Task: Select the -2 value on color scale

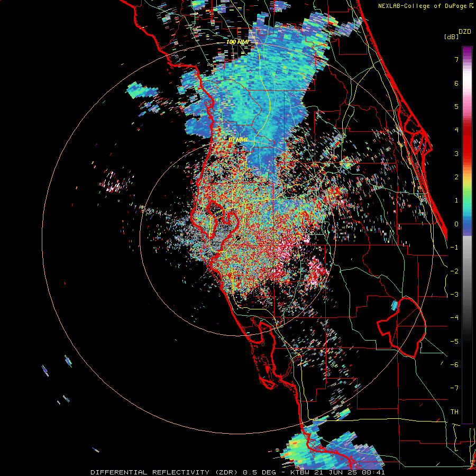Action: tap(454, 271)
